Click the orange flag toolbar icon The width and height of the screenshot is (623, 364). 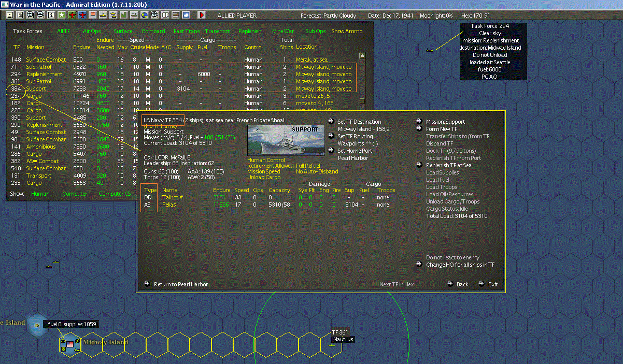93,15
